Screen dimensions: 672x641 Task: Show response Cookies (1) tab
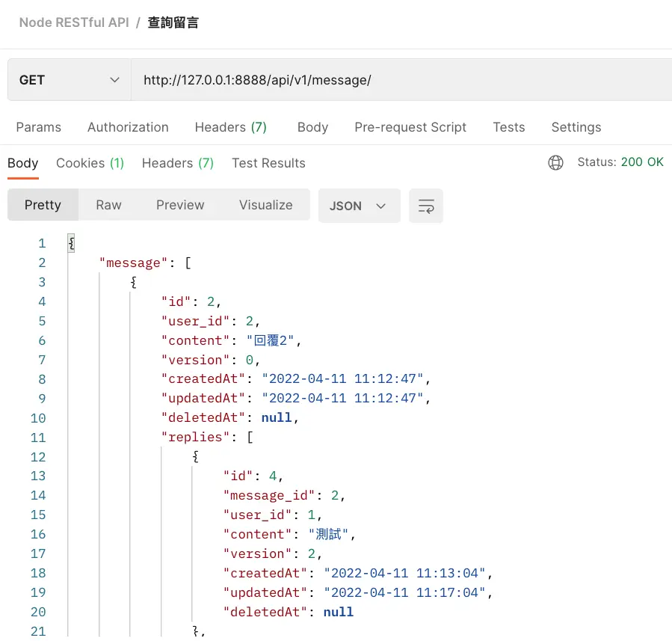[90, 163]
